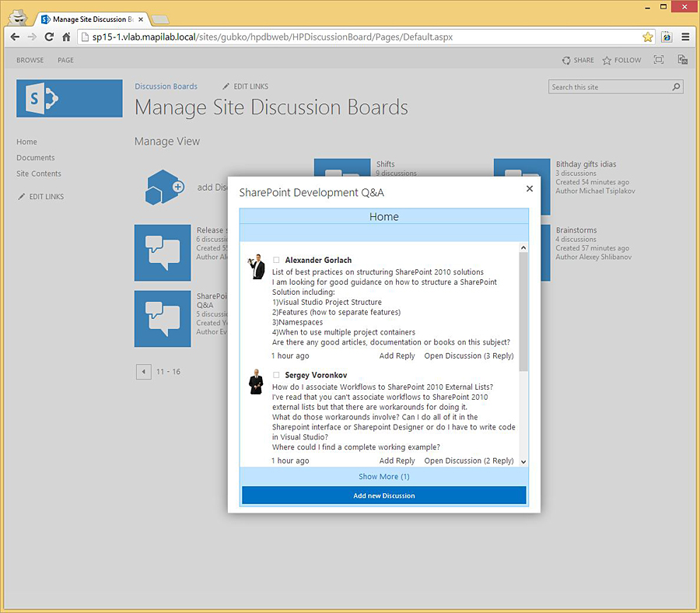Click the '11 - 16' page range text
Screen dimensions: 700x613
point(168,372)
